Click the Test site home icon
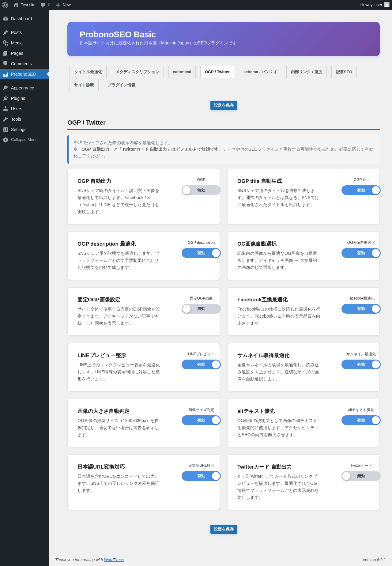 point(16,5)
